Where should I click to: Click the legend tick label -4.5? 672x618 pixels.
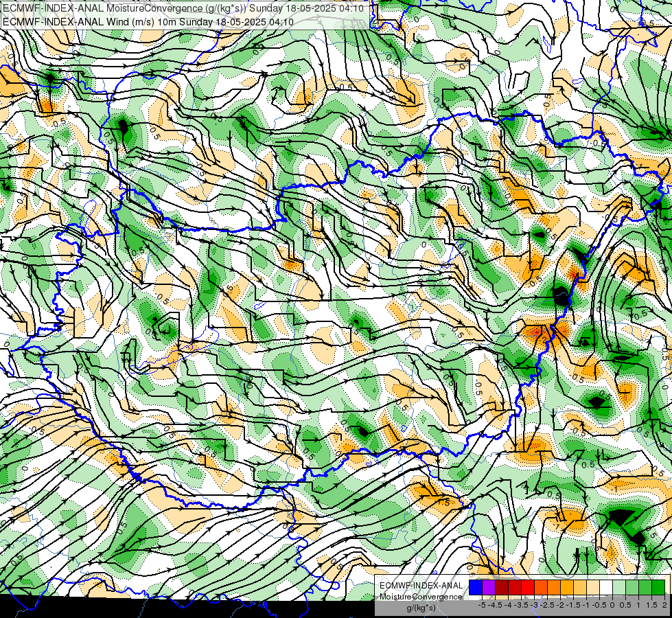click(494, 605)
